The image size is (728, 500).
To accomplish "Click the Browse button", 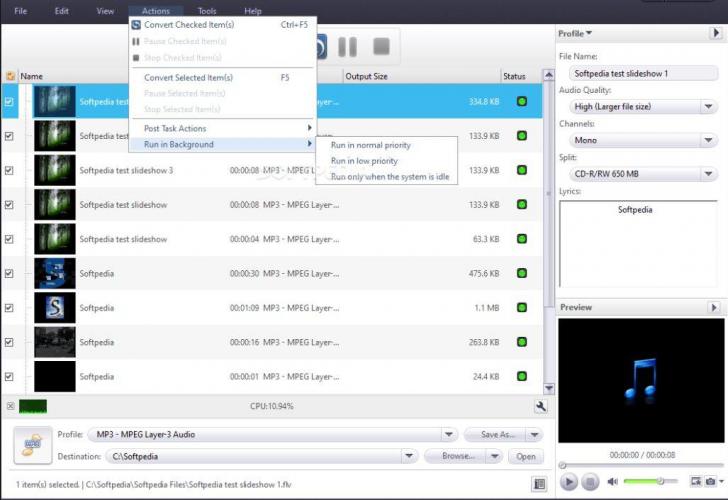I will pyautogui.click(x=456, y=456).
